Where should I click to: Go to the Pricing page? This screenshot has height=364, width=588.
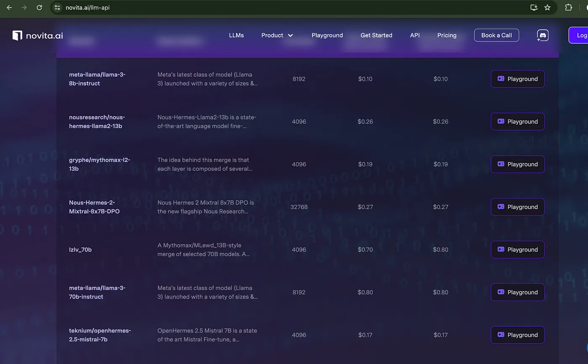pos(446,35)
